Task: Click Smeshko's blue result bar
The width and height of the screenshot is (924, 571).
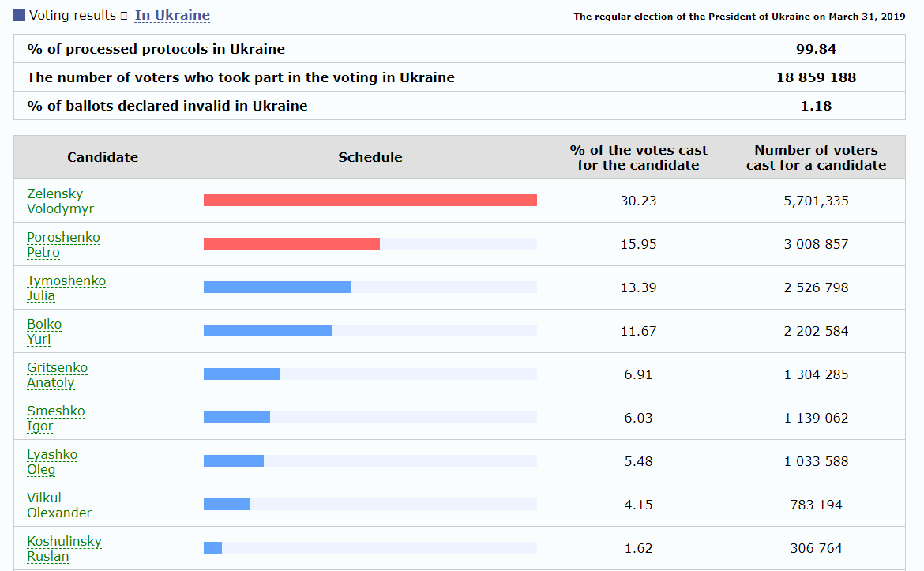Action: (237, 418)
